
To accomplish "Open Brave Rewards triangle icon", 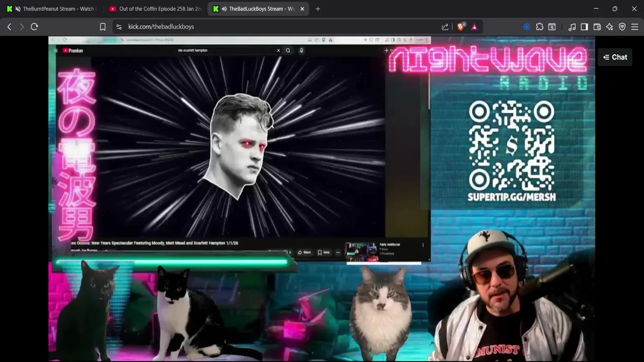I will (474, 27).
